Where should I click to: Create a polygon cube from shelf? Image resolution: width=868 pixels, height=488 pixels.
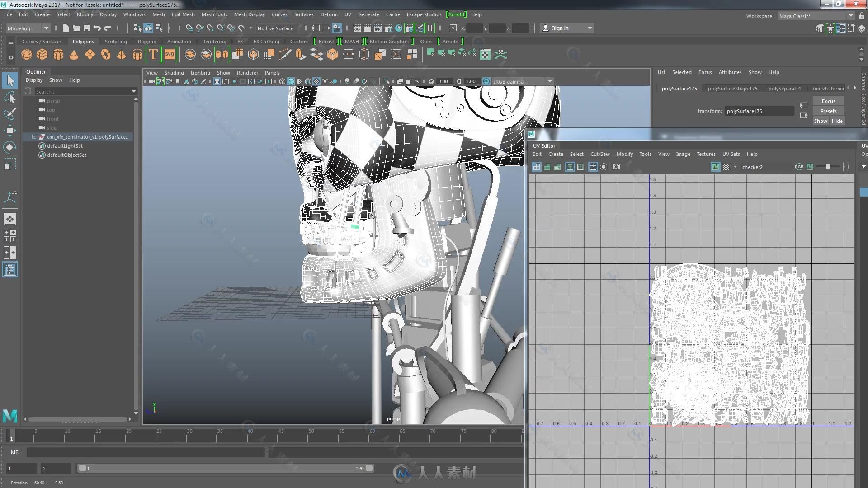pos(42,55)
